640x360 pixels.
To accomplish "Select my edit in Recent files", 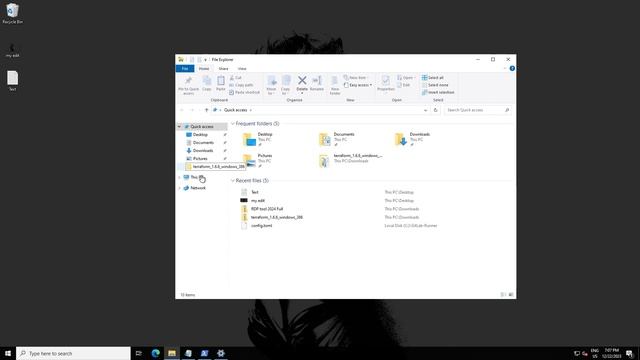I will click(258, 200).
